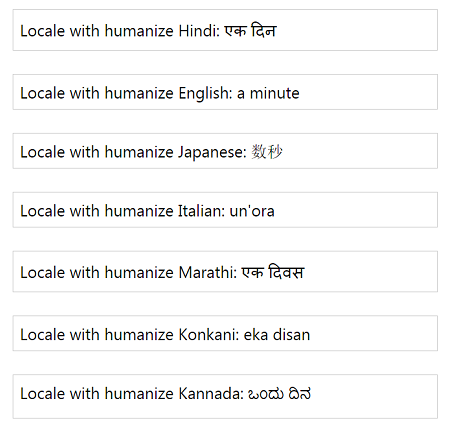Select the Marathi text एक दिवस
449x426 pixels.
pyautogui.click(x=273, y=272)
